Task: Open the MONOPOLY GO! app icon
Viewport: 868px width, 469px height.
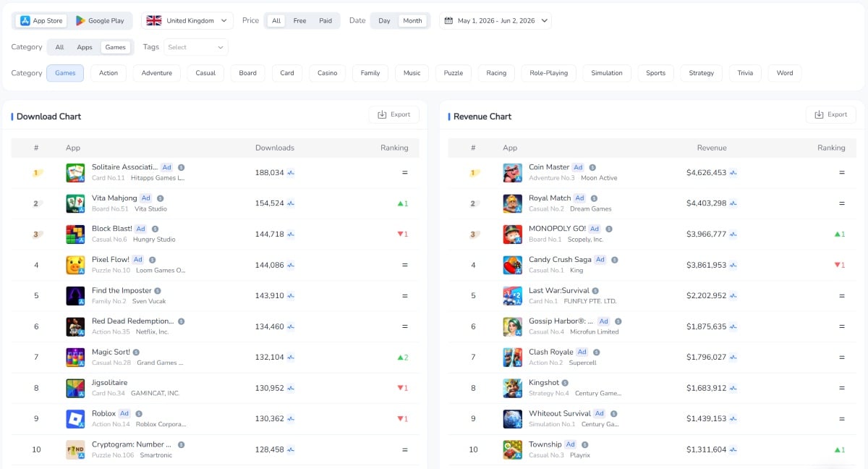Action: (x=512, y=234)
